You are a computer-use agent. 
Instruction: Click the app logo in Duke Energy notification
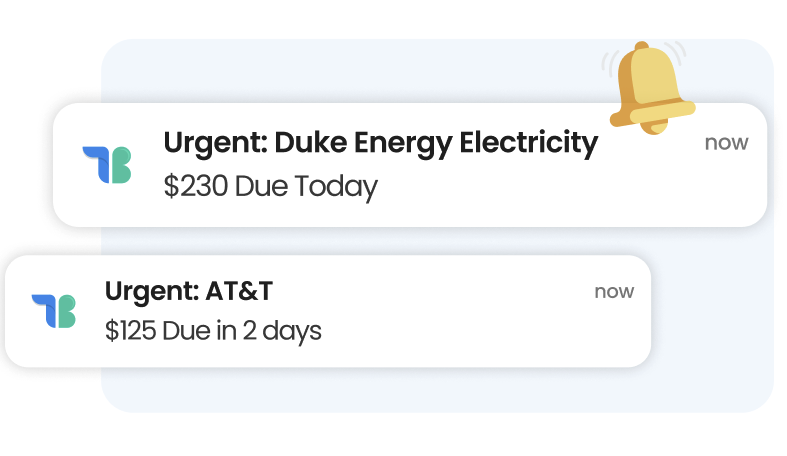point(107,165)
